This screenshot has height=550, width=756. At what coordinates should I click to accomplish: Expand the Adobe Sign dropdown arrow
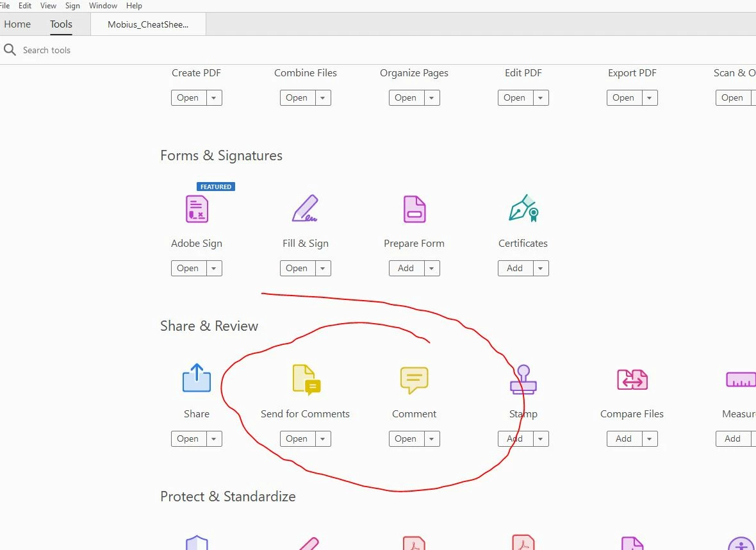pyautogui.click(x=214, y=268)
